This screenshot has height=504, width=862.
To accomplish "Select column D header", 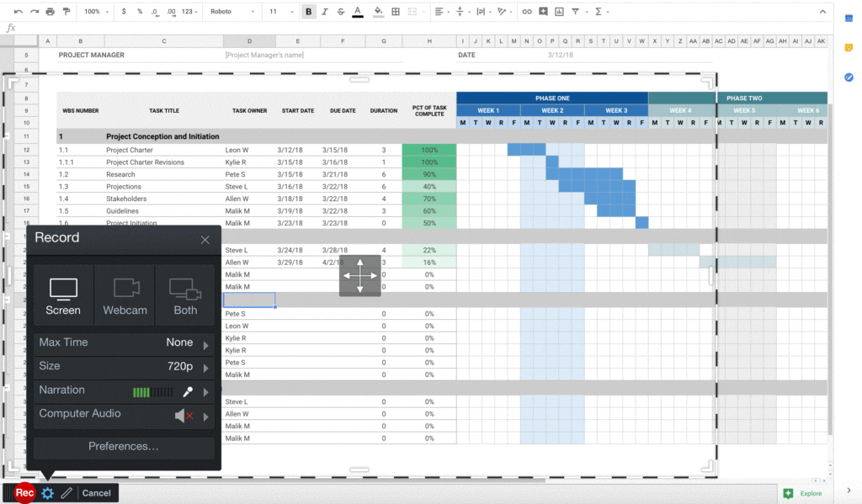I will click(249, 41).
